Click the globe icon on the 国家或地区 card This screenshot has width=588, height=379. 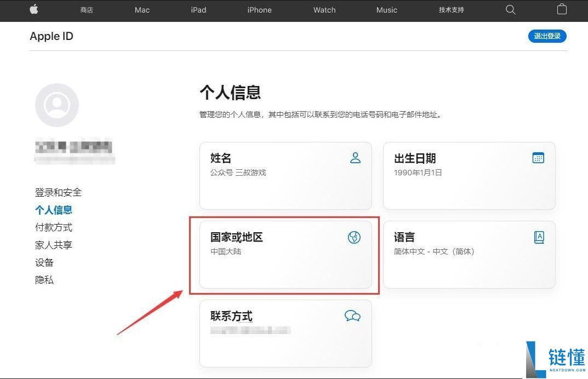coord(355,237)
